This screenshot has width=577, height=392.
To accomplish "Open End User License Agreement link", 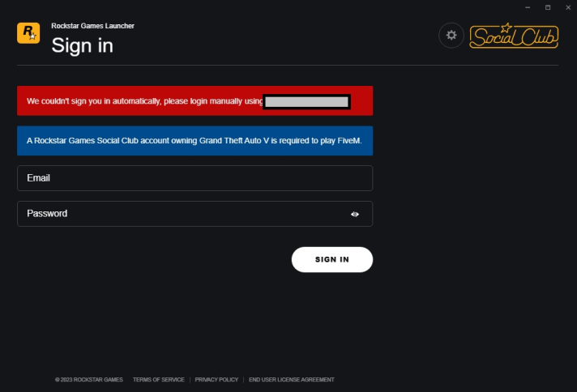I will pyautogui.click(x=292, y=380).
